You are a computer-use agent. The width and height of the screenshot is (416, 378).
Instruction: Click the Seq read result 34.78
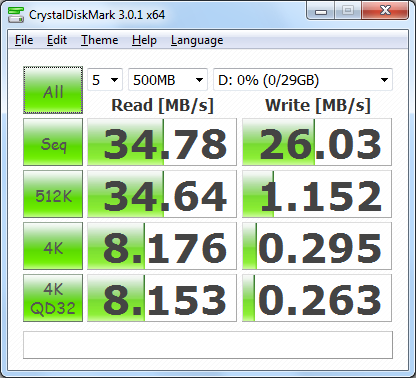tap(162, 142)
